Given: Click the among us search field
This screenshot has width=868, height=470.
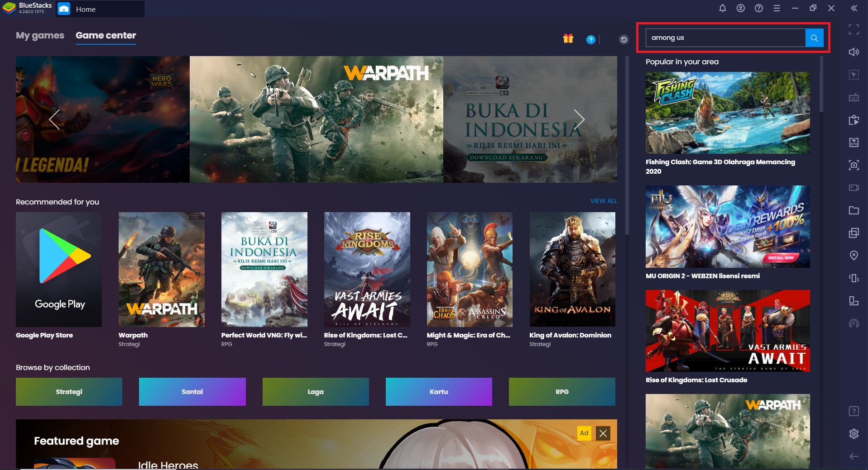Looking at the screenshot, I should pyautogui.click(x=725, y=38).
